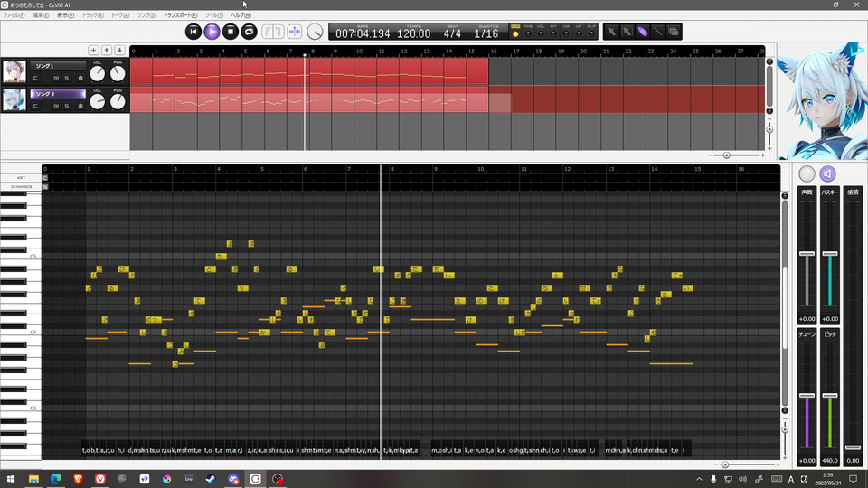
Task: Select the purple ソング 2 track name
Action: [58, 94]
